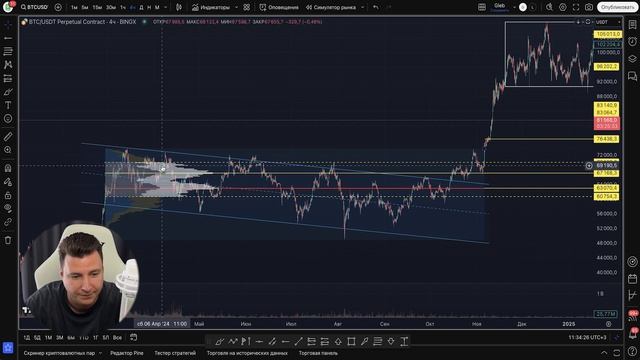Select the 1ч timeframe
Image resolution: width=640 pixels, height=360 pixels.
123,7
